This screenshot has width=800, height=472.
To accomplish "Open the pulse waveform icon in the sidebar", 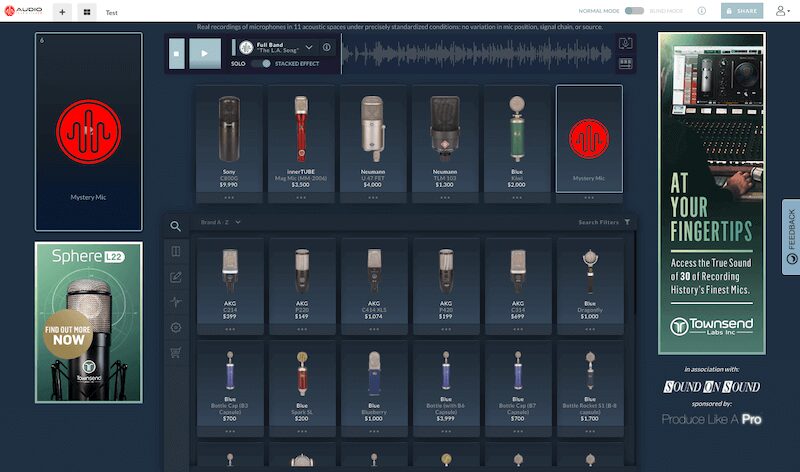I will 176,302.
